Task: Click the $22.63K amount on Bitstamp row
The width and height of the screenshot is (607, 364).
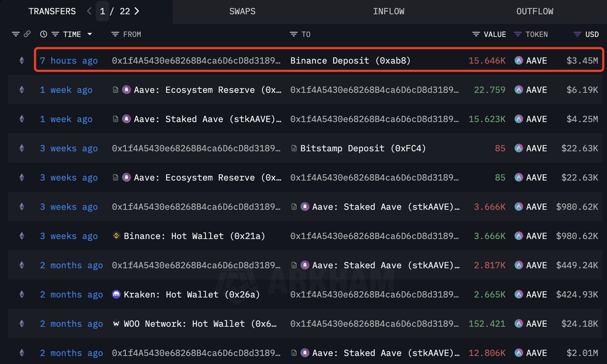Action: point(580,148)
